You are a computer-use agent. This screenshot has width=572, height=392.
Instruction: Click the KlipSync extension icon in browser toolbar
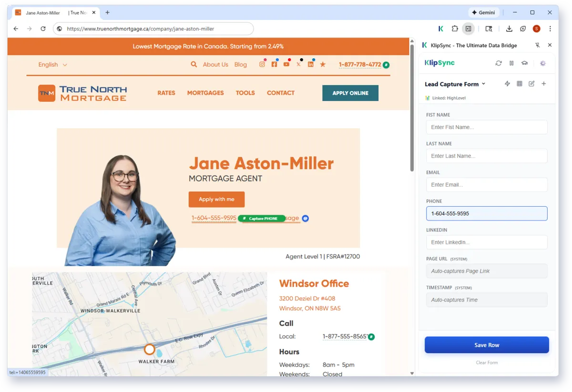tap(440, 29)
